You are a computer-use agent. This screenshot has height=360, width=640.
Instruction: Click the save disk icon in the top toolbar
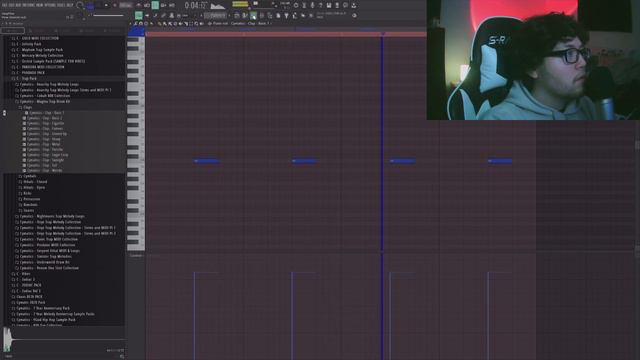coord(329,5)
